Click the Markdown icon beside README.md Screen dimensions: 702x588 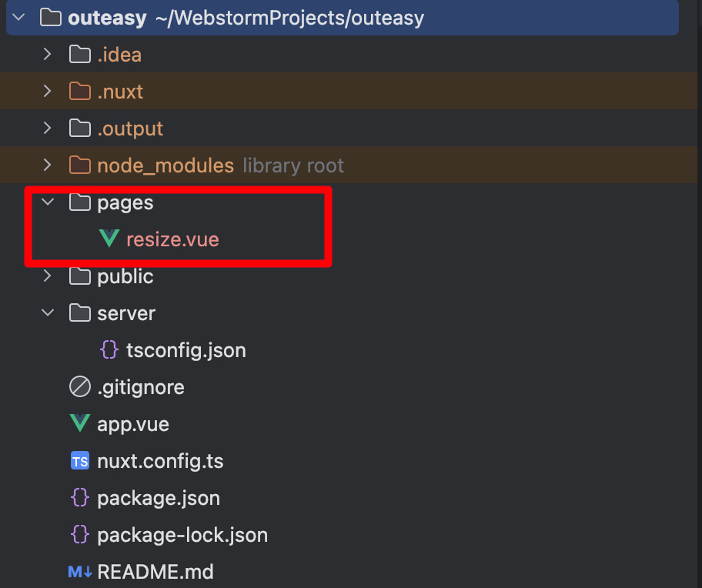[80, 571]
